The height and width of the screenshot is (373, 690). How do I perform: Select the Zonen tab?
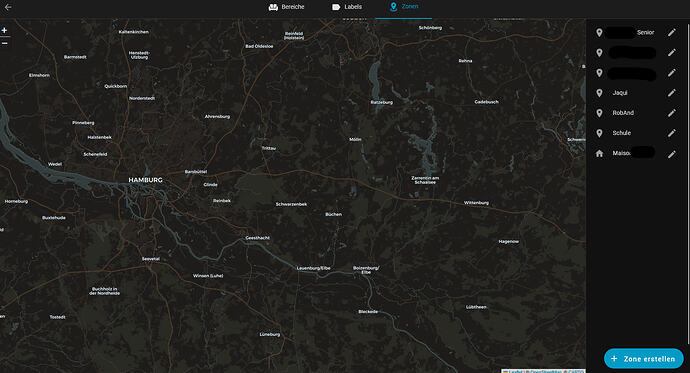coord(404,7)
